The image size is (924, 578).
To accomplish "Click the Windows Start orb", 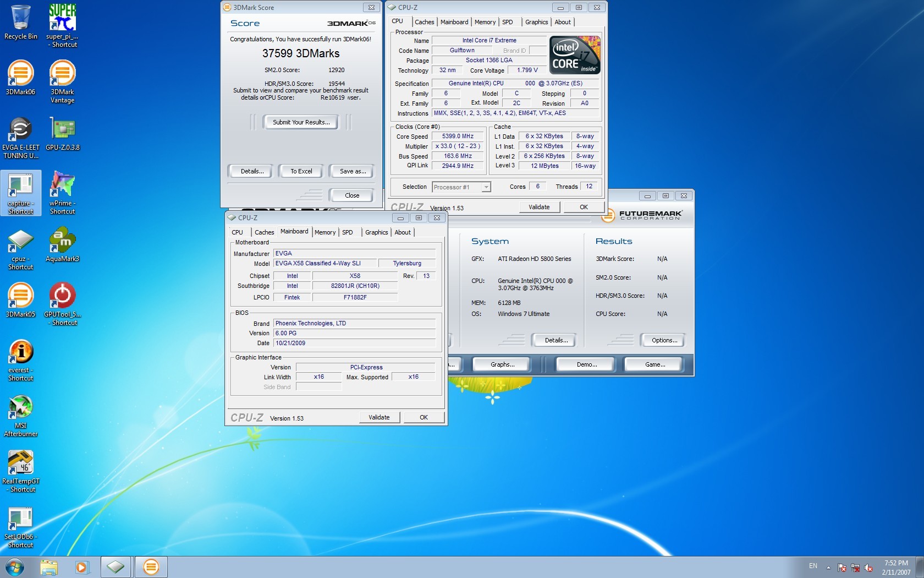I will point(15,567).
